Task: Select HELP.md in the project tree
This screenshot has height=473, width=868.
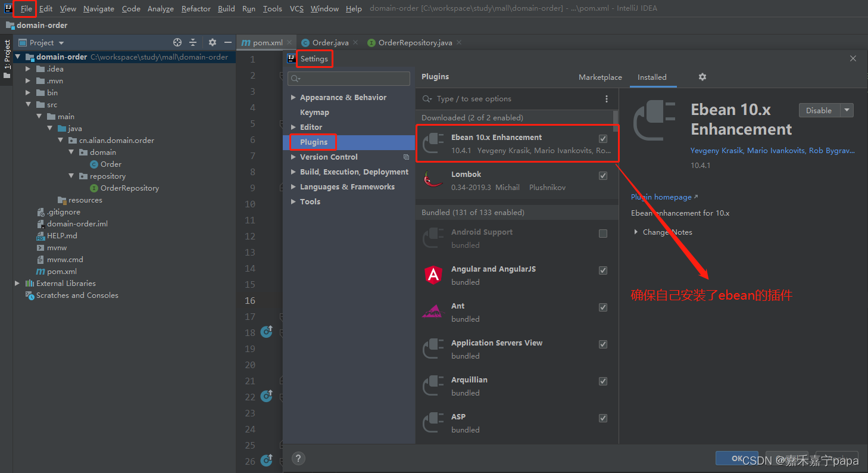Action: point(62,236)
